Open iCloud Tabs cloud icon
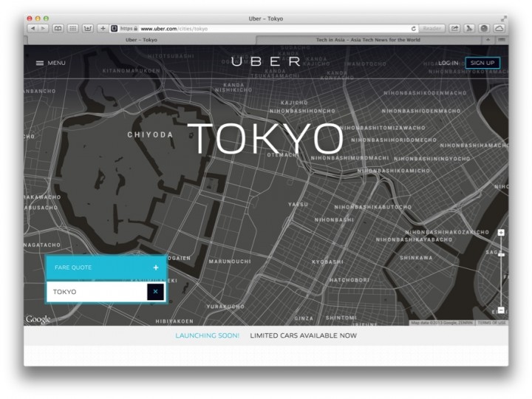This screenshot has width=532, height=399. pos(499,29)
